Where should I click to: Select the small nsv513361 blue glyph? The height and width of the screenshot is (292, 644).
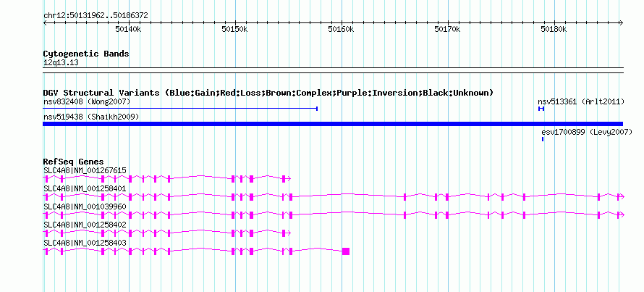click(541, 109)
